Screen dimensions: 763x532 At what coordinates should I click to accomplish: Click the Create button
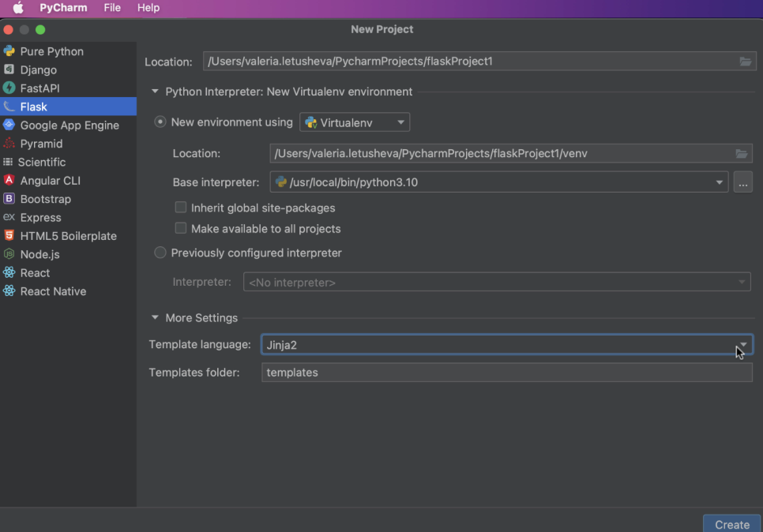pos(731,524)
